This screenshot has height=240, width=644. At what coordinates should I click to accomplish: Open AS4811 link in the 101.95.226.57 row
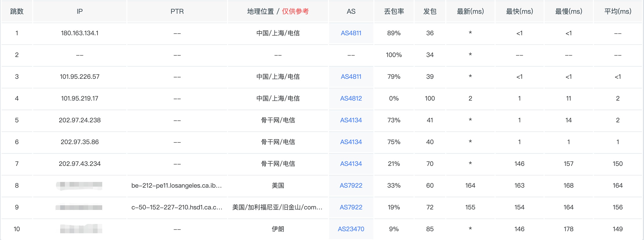pos(351,77)
